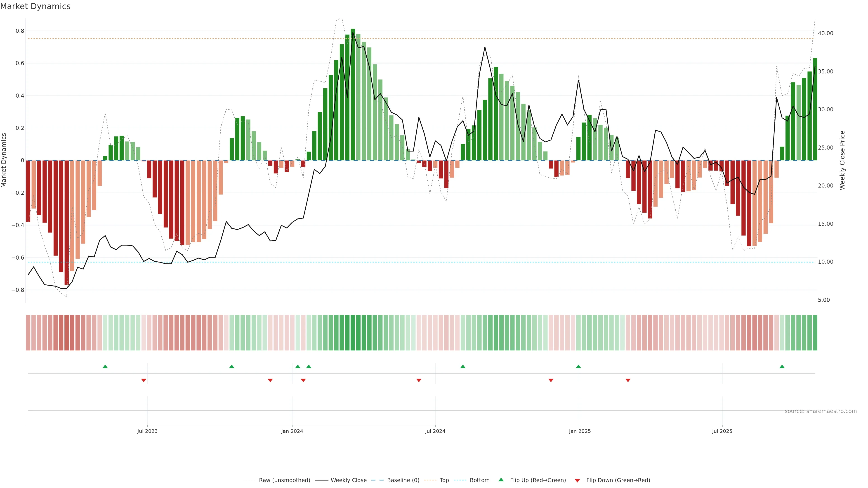Image resolution: width=868 pixels, height=488 pixels.
Task: Toggle the Baseline (0) legend entry
Action: (403, 480)
